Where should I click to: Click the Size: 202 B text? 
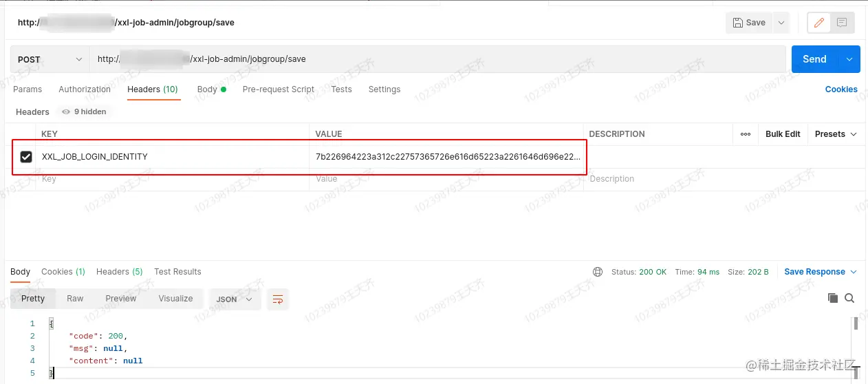coord(748,272)
